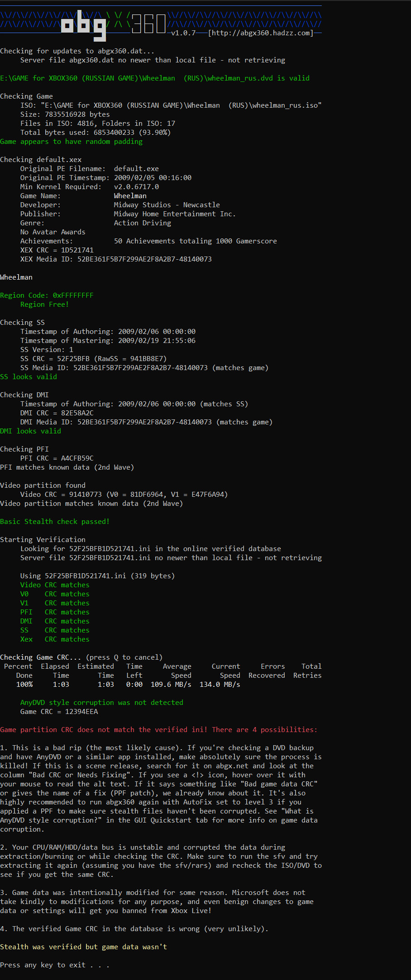Click 'Checking DMI' heading
The image size is (411, 980).
(24, 395)
